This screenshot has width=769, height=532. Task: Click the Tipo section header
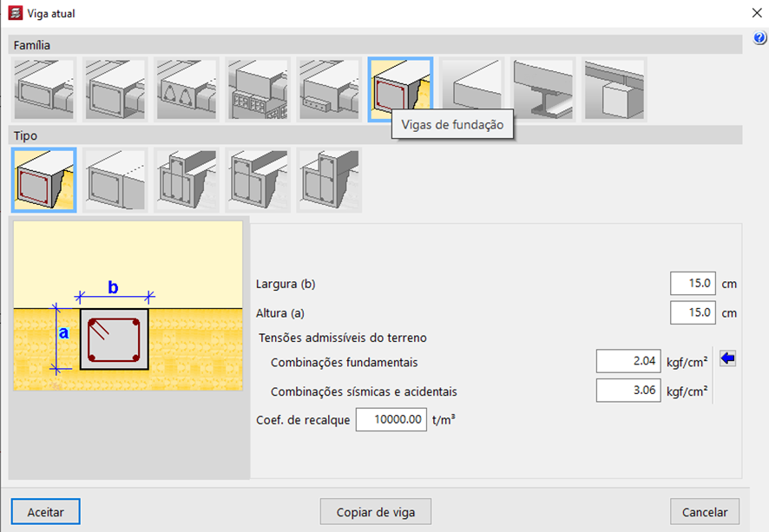coord(375,135)
